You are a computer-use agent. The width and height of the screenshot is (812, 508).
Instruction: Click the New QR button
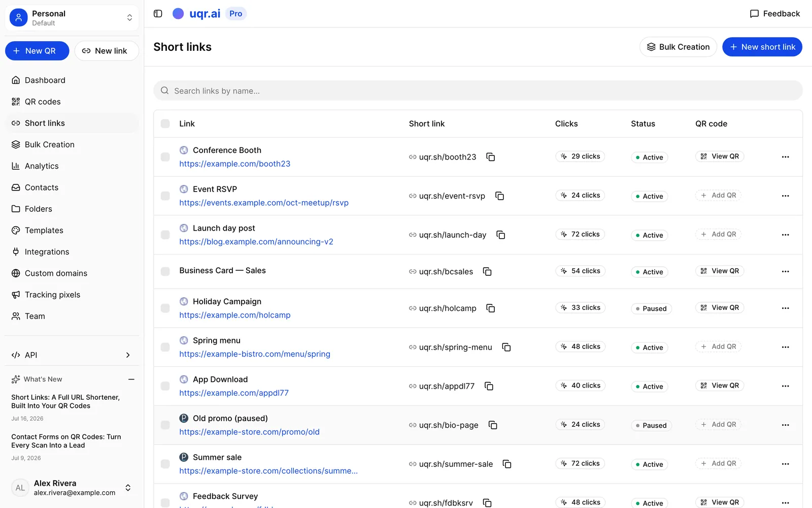37,51
